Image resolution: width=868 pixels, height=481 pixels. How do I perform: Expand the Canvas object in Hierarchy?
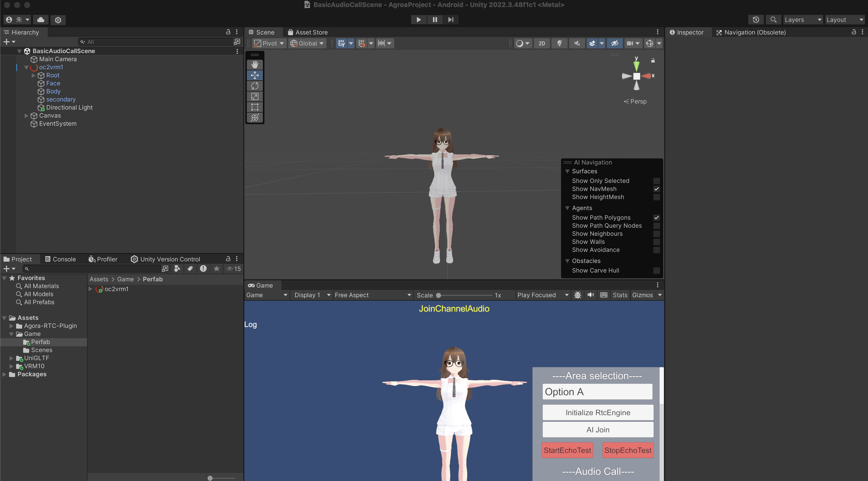26,116
